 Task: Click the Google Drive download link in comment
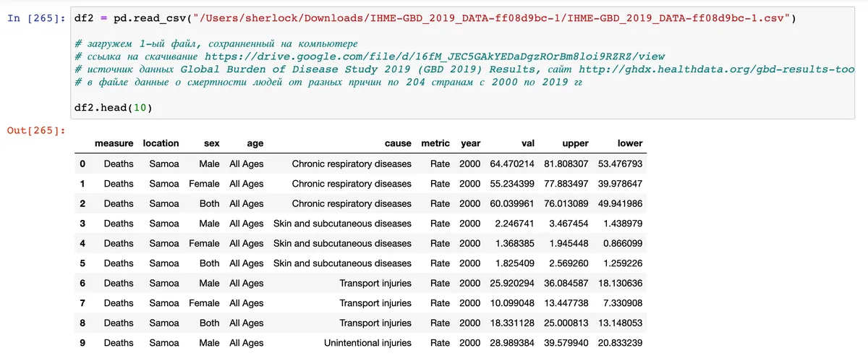(434, 56)
